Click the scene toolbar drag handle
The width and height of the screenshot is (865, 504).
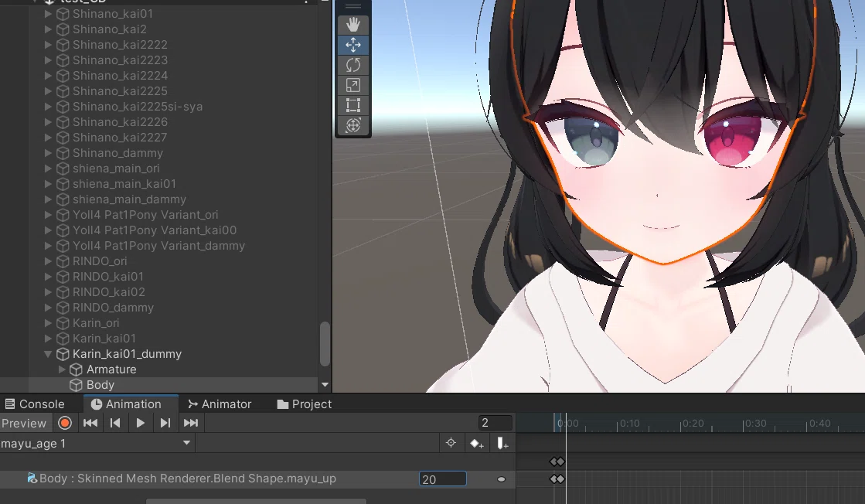[353, 7]
